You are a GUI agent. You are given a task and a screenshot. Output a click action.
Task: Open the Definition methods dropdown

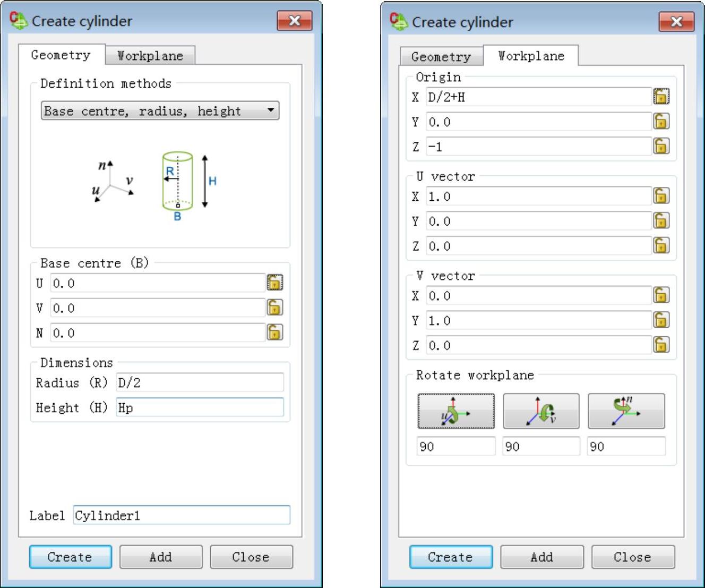click(160, 110)
